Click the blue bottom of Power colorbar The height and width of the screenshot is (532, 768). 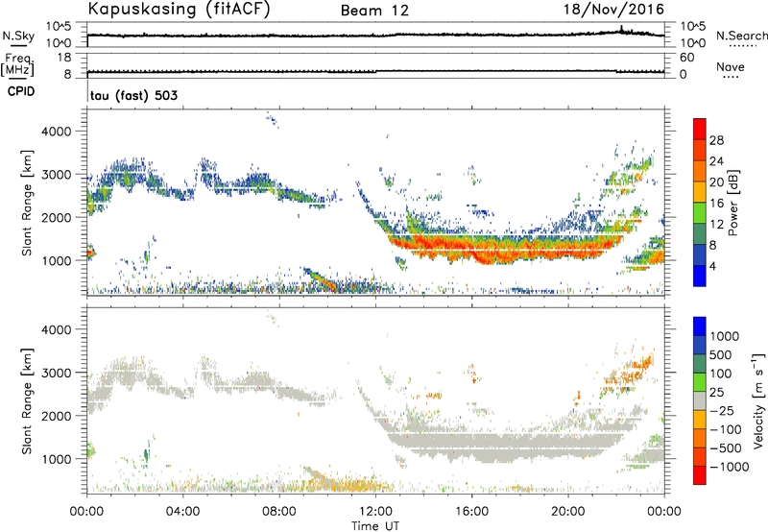700,276
